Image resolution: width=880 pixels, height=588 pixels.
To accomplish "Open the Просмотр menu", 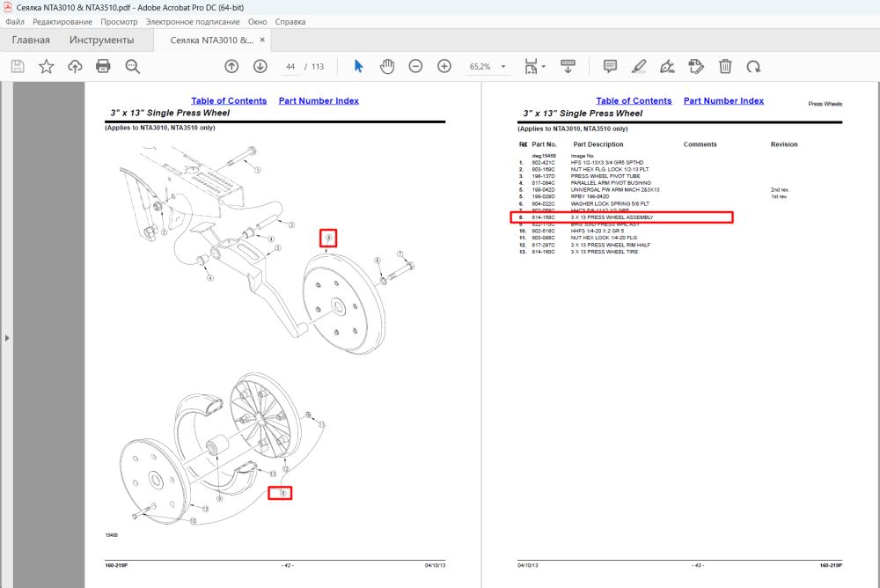I will tap(119, 22).
